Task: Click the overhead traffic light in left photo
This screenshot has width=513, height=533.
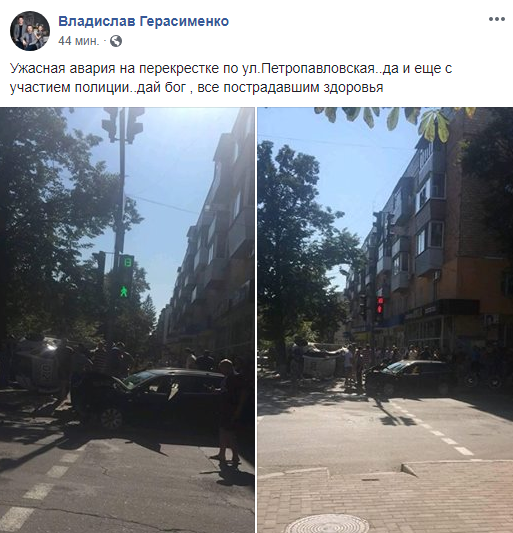Action: click(x=123, y=124)
